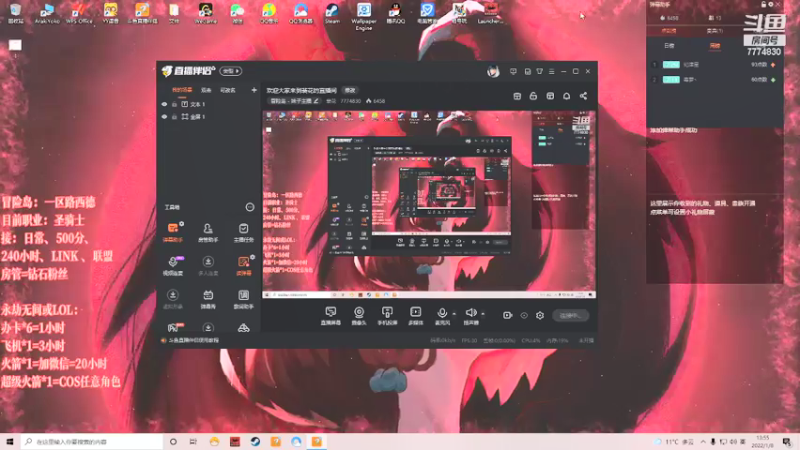The height and width of the screenshot is (450, 800).
Task: Switch to the first orange scene tab
Action: 182,90
